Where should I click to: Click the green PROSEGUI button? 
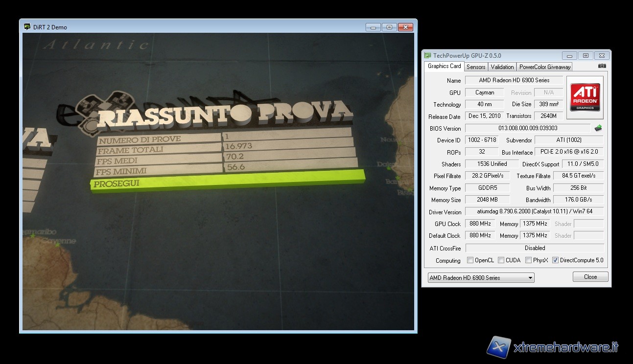coord(228,182)
